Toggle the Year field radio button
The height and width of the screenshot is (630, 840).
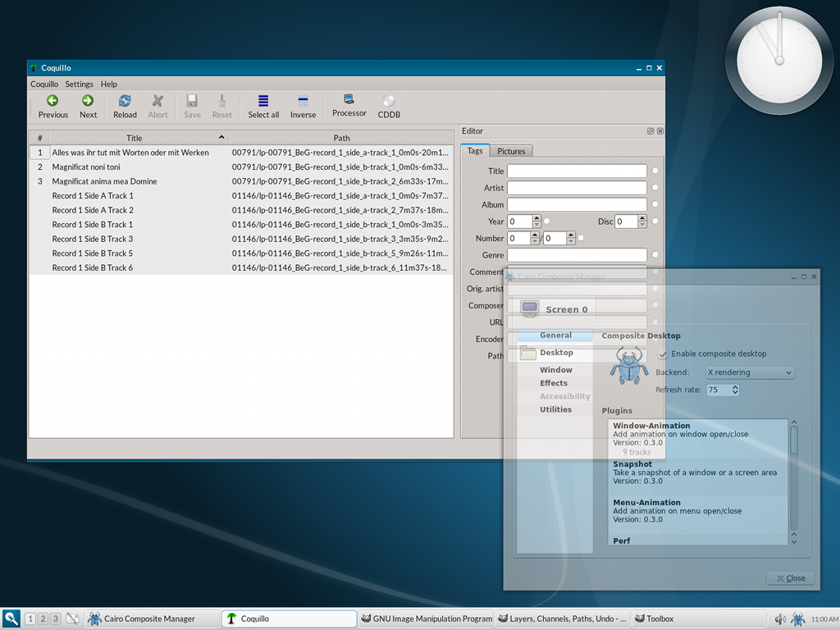tap(546, 221)
